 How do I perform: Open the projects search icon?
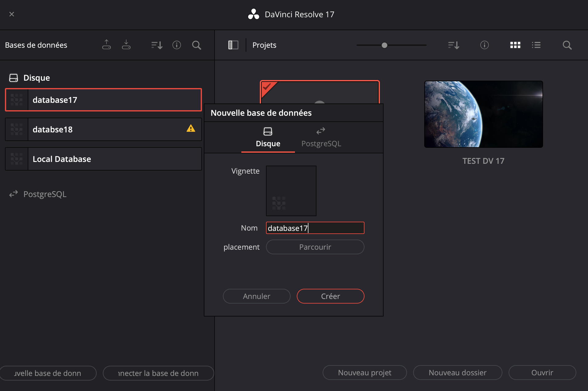coord(567,45)
